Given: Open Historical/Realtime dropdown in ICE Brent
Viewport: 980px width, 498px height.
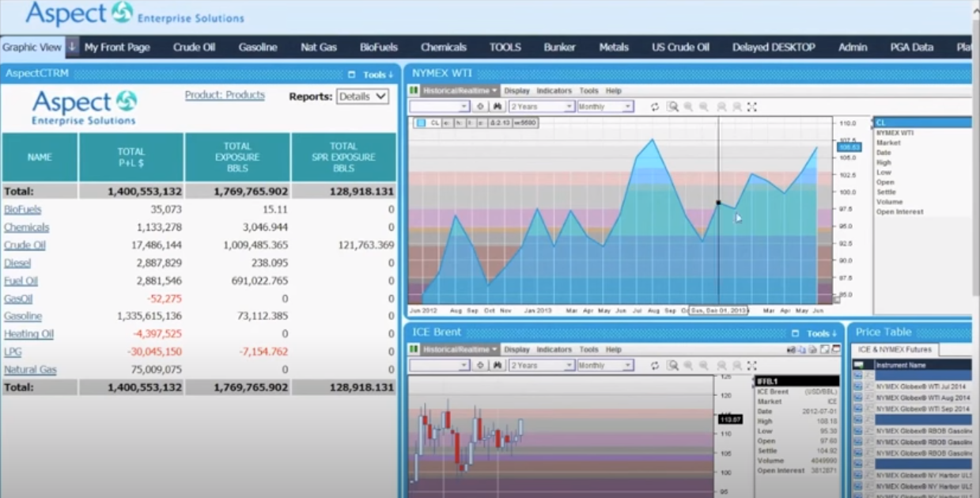Looking at the screenshot, I should (x=460, y=349).
